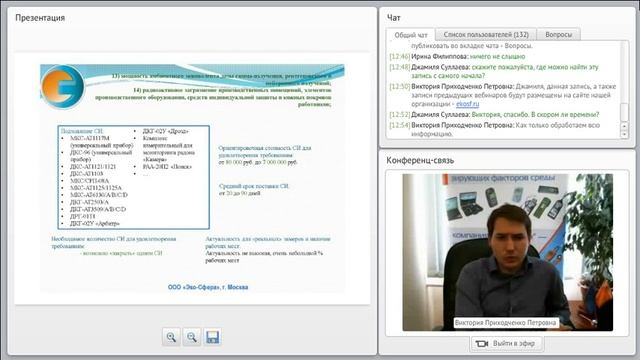Save the presentation with the floppy icon
This screenshot has height=360, width=640.
(212, 337)
